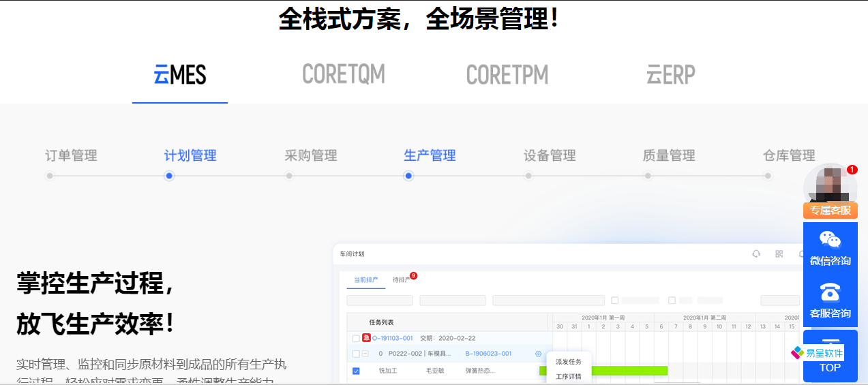This screenshot has width=868, height=385.
Task: Click the red 急 urgent icon
Action: [x=366, y=338]
